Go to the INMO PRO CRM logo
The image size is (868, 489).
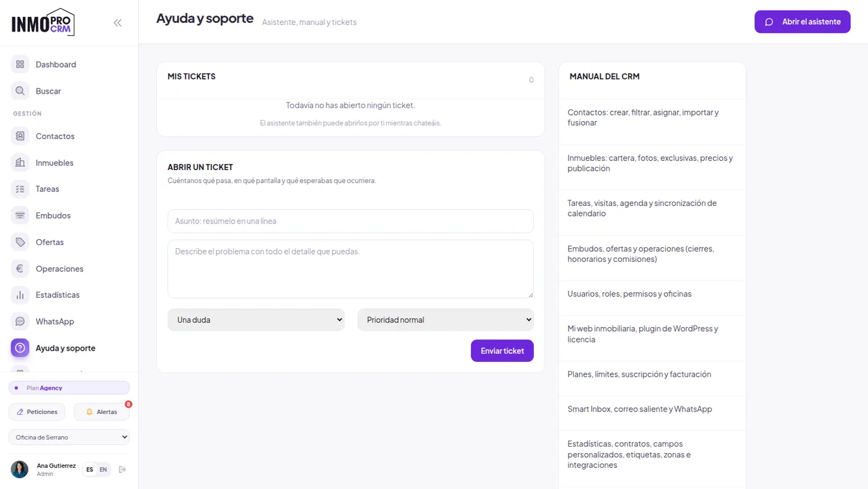click(x=43, y=22)
